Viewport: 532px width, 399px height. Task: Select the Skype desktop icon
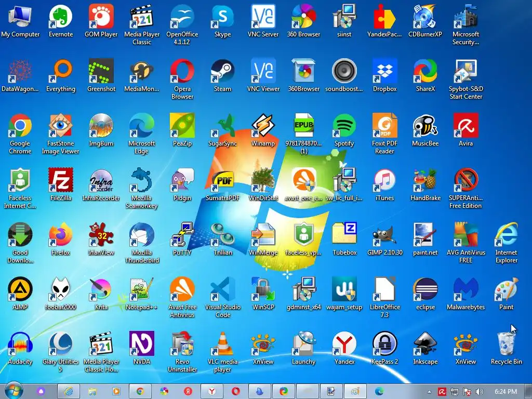222,21
